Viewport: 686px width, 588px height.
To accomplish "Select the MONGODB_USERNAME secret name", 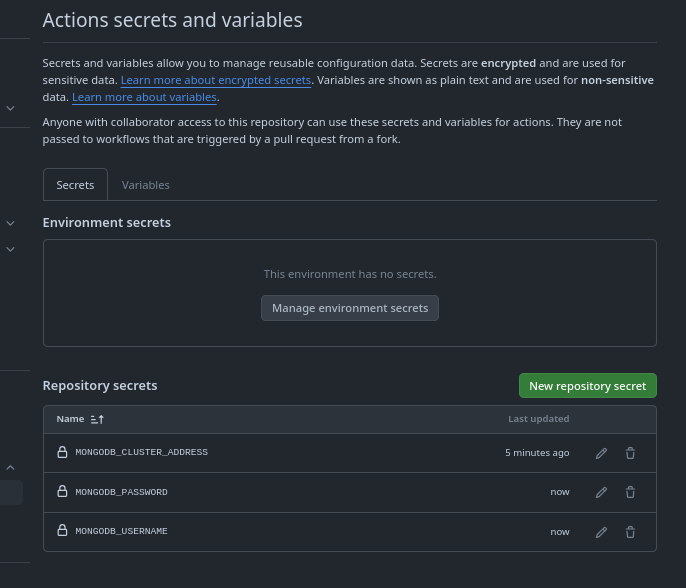I will pyautogui.click(x=121, y=532).
